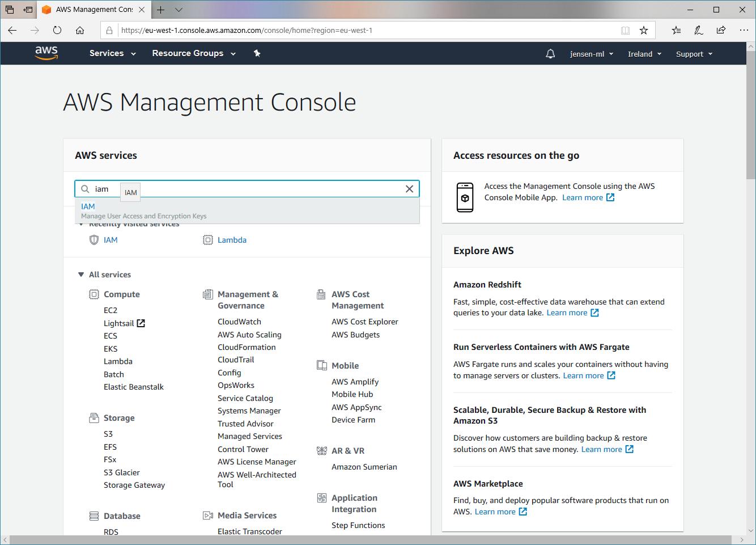Screen dimensions: 756x545
Task: Open the Support menu
Action: [x=694, y=54]
